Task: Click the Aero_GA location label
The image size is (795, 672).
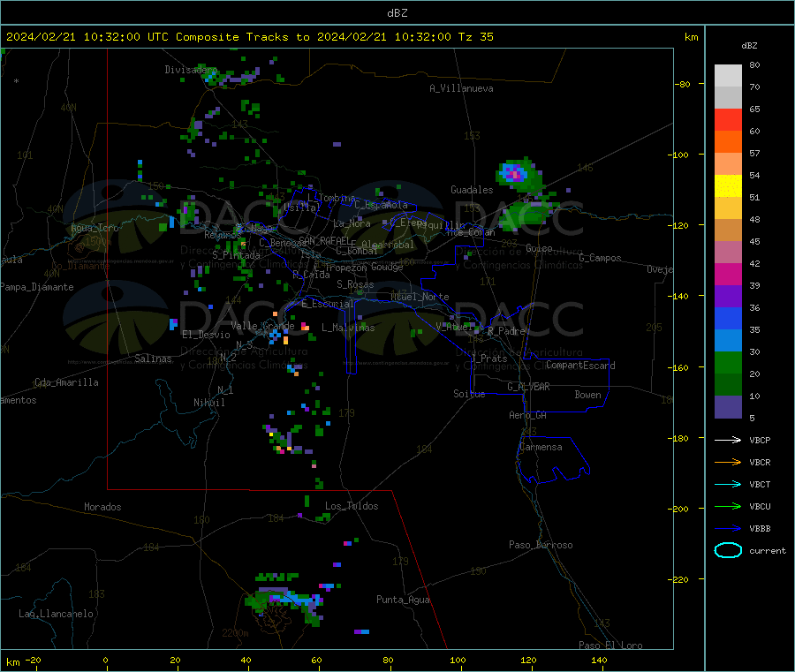Action: tap(528, 415)
